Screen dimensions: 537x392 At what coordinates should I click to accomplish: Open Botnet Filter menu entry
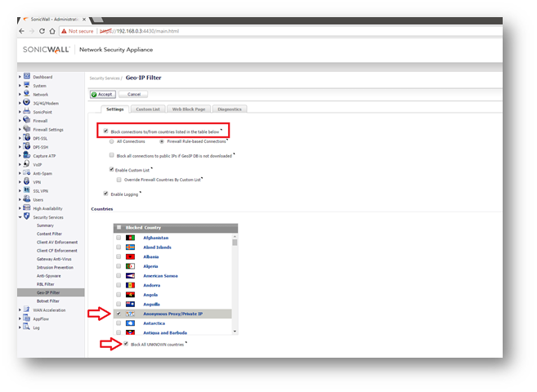point(48,301)
